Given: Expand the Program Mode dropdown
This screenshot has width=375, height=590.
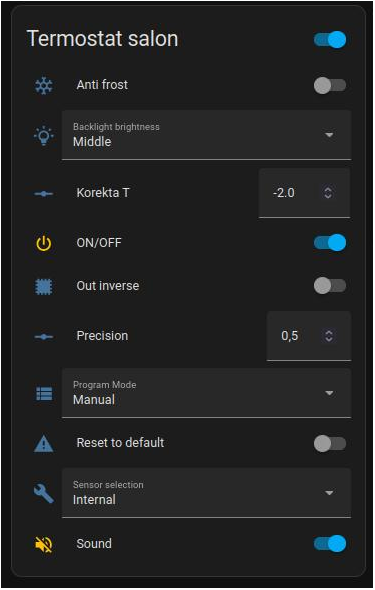Looking at the screenshot, I should [206, 393].
